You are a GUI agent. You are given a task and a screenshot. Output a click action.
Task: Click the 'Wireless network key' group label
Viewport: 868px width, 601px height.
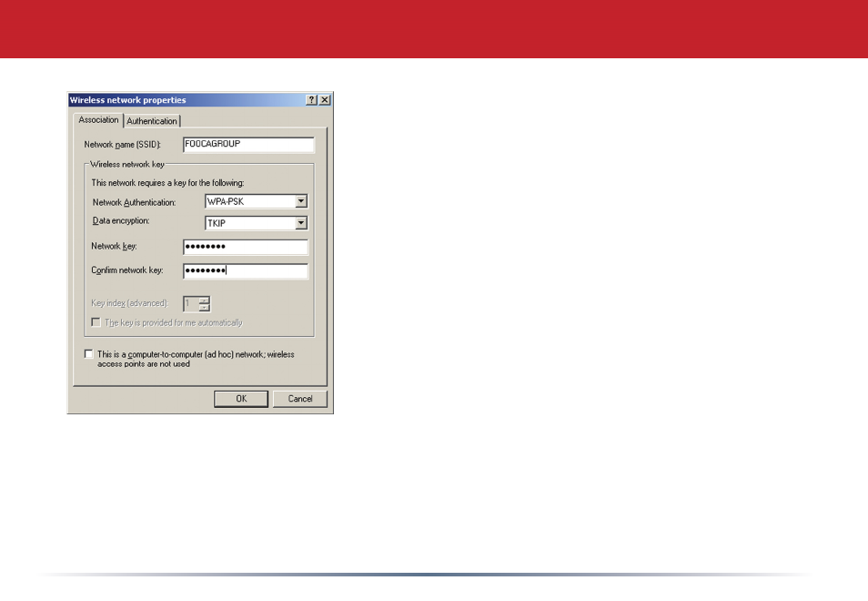127,164
